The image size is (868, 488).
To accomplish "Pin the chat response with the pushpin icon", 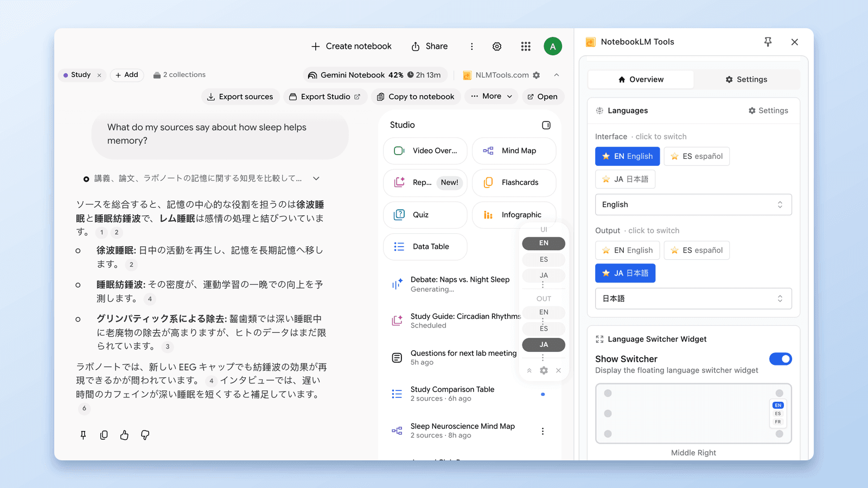I will click(84, 435).
